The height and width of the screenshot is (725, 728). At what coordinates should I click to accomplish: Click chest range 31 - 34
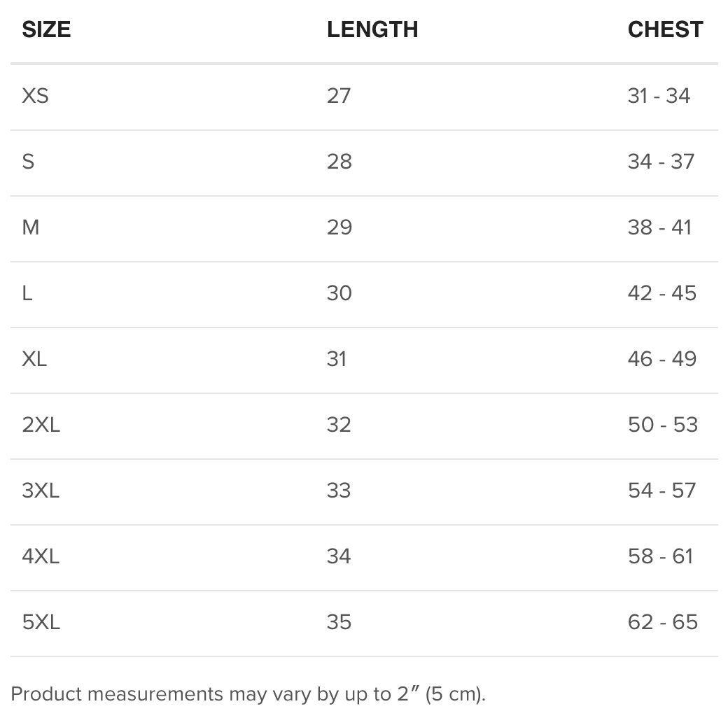tap(659, 96)
